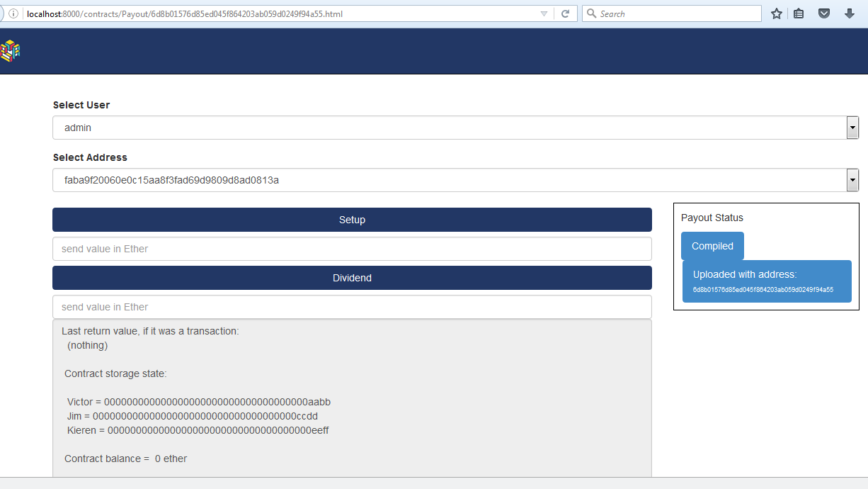Save the page to Pocket
The height and width of the screenshot is (489, 868).
coord(823,13)
